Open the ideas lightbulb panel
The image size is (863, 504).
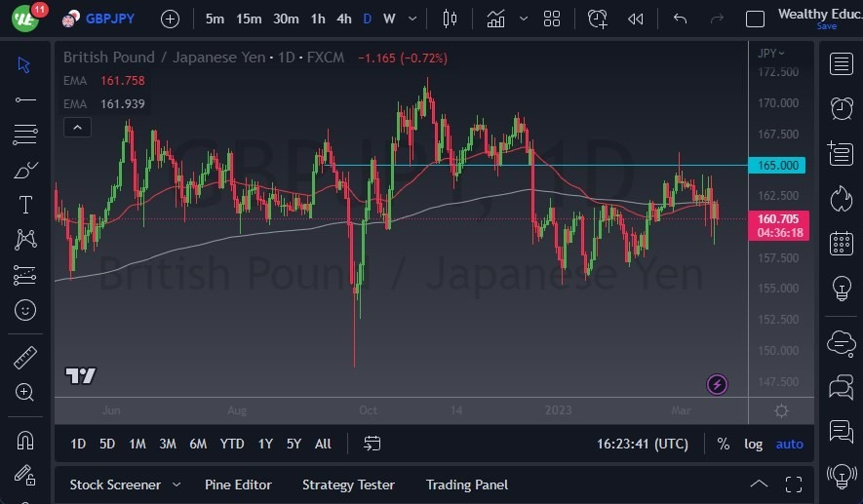[841, 289]
